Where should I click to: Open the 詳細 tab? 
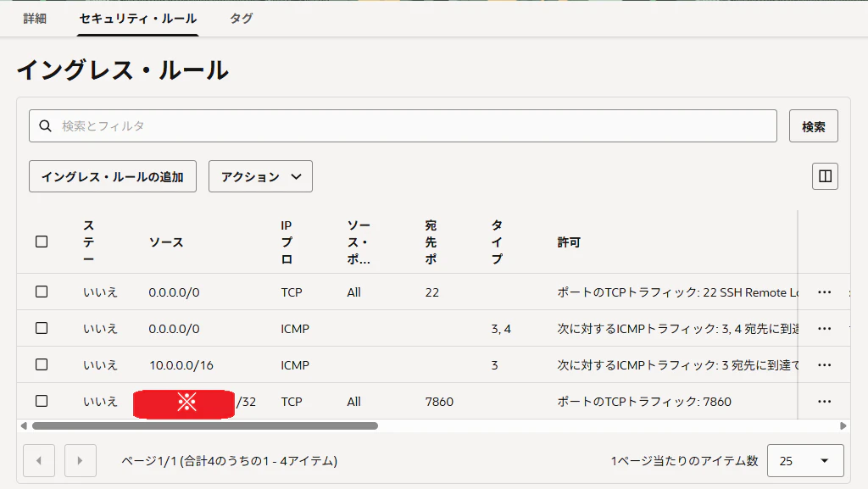pos(34,19)
